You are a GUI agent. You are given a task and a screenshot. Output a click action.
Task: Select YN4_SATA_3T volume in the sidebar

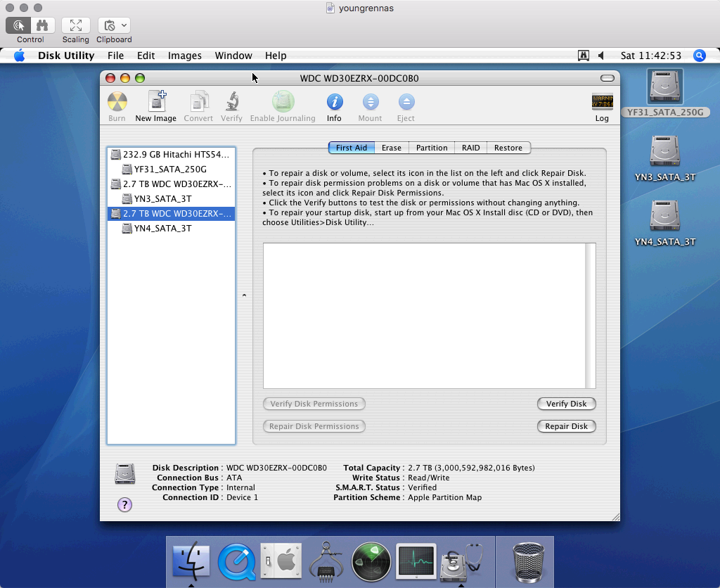point(172,229)
